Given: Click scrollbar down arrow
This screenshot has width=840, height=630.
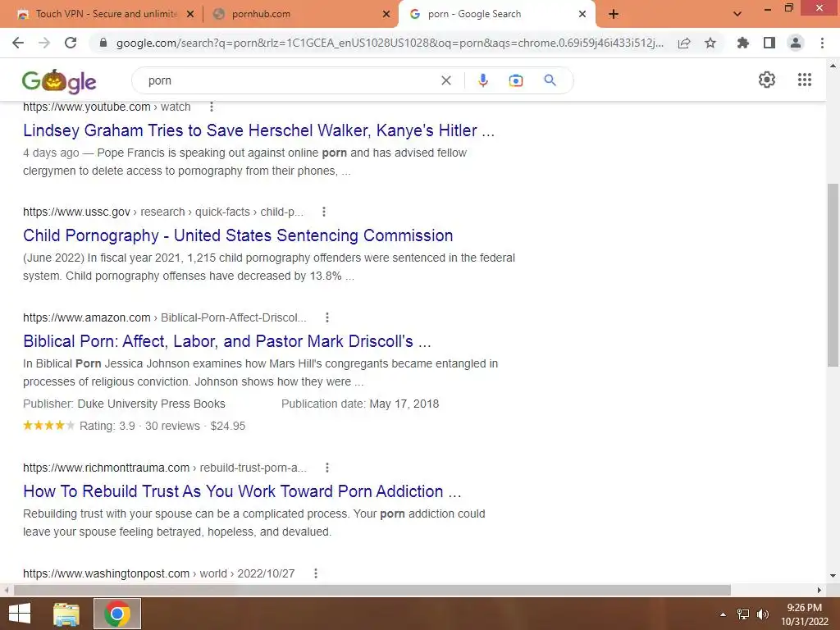Looking at the screenshot, I should pyautogui.click(x=833, y=576).
